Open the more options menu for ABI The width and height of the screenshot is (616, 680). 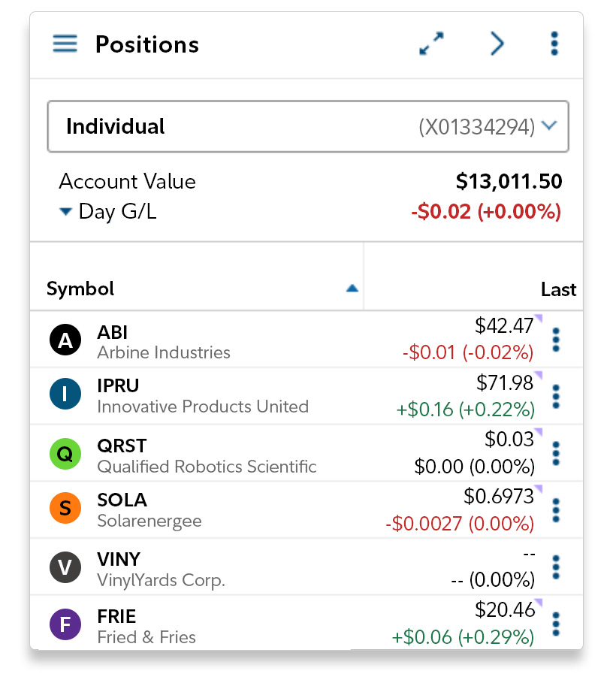point(556,340)
